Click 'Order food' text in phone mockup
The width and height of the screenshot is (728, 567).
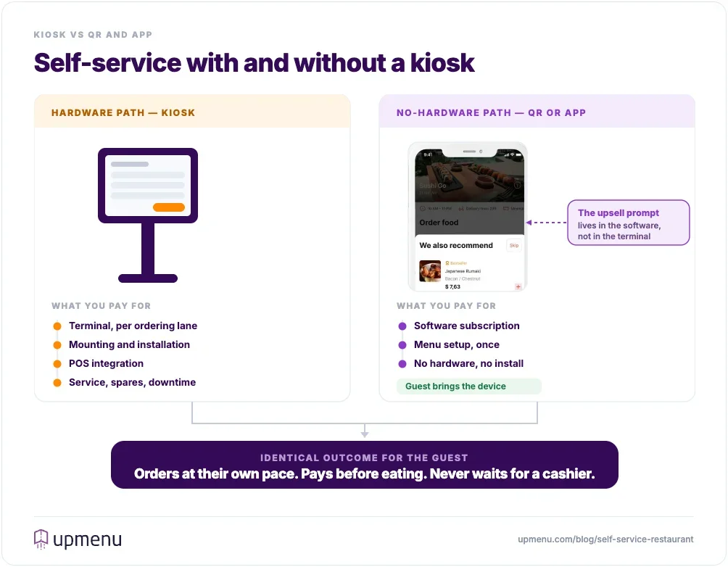click(439, 223)
